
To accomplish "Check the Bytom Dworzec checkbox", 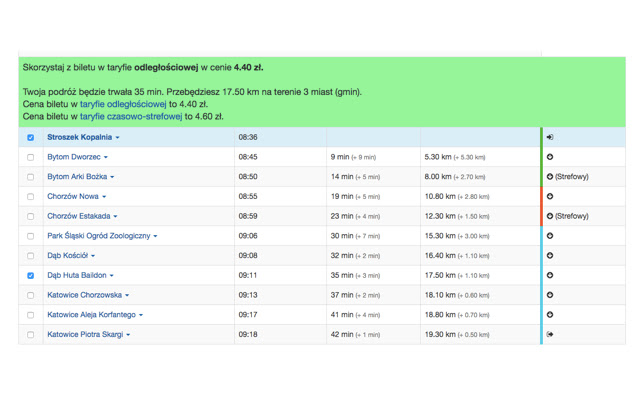I will [30, 157].
